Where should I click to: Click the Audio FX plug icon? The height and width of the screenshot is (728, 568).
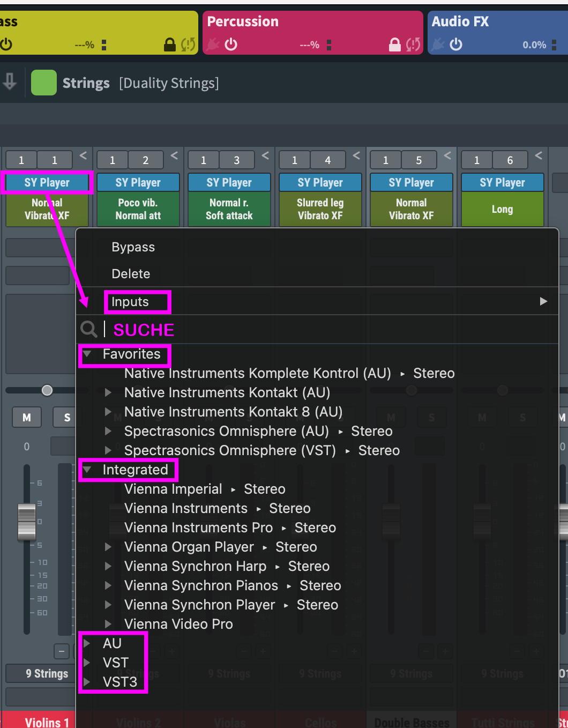click(x=438, y=44)
